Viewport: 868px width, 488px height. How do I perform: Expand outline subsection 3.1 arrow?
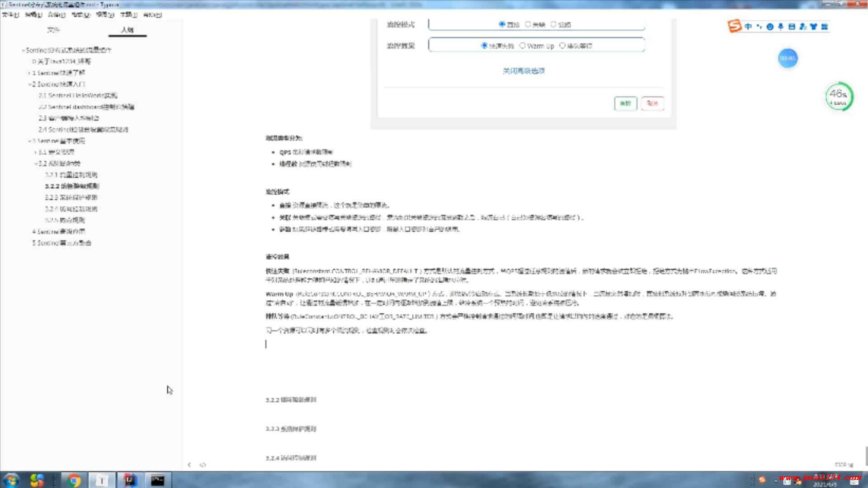[x=35, y=152]
